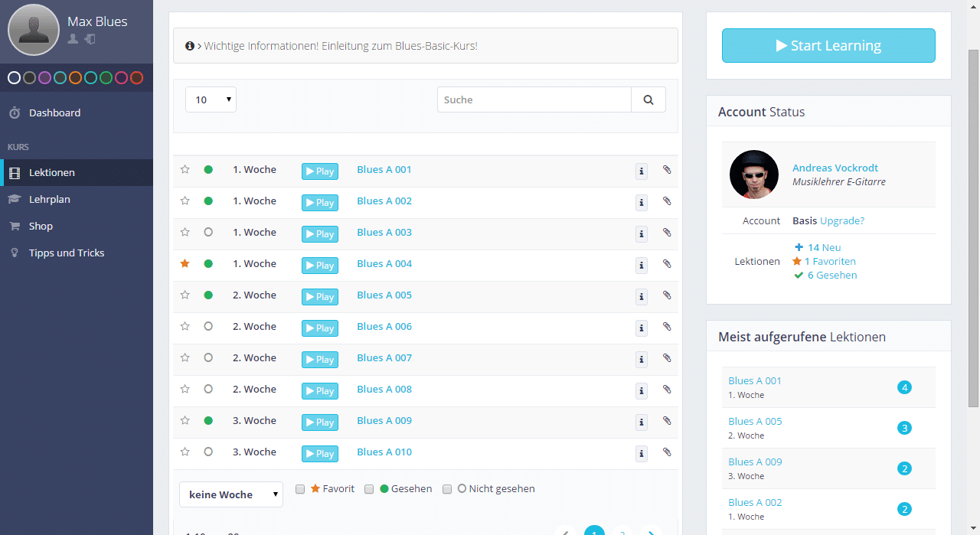980x535 pixels.
Task: Open the Andreas Vockrodt teacher link
Action: click(835, 168)
